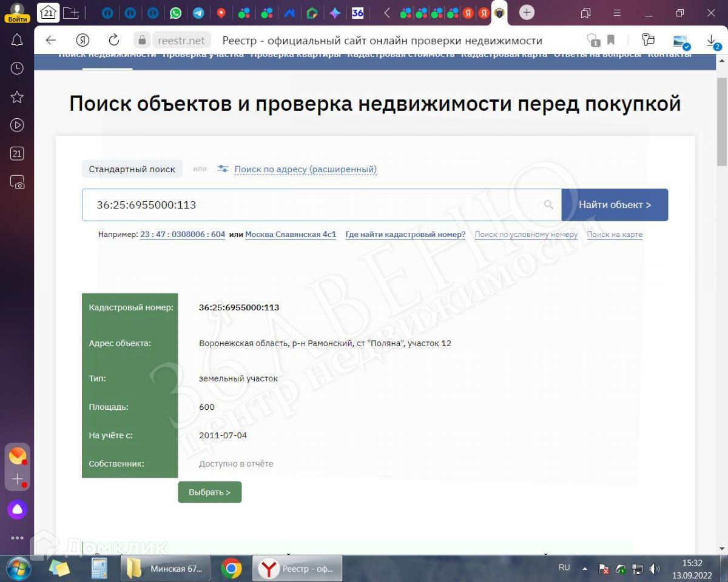
Task: Open the Windows Start menu
Action: pos(18,568)
